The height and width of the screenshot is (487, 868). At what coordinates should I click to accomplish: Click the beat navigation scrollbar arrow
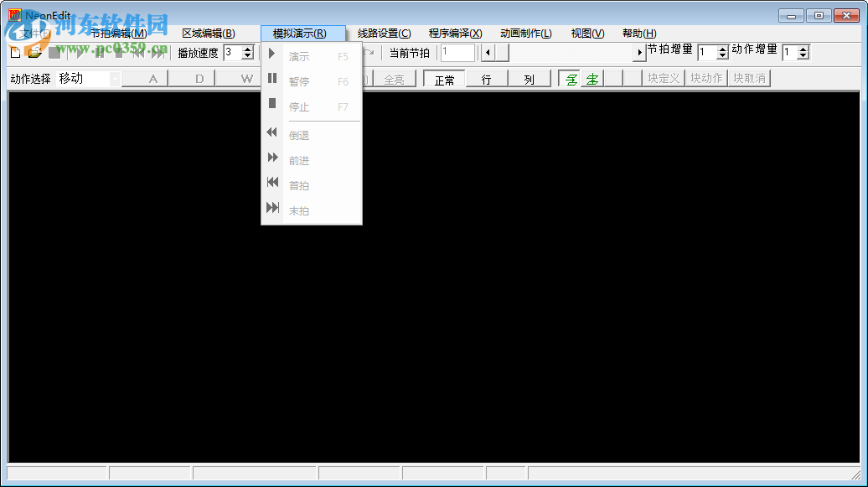coord(488,52)
